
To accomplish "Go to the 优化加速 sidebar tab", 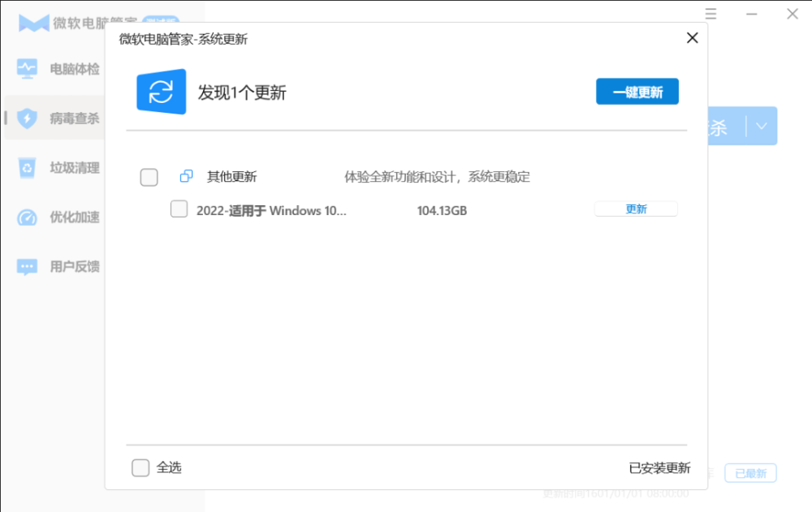I will [74, 217].
